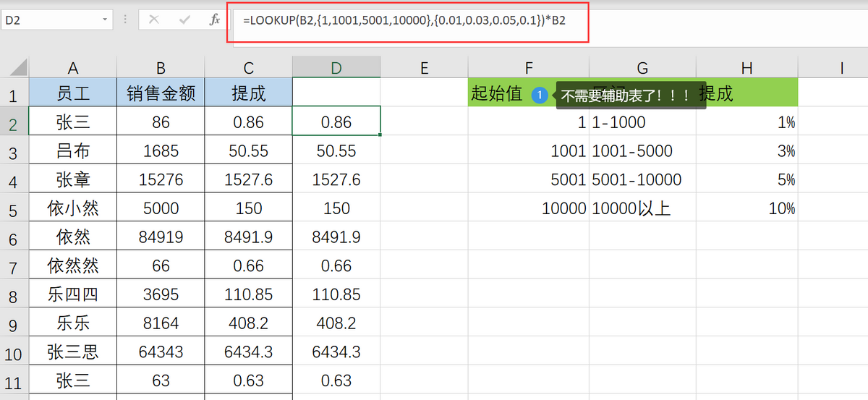Open the Insert Function fx dialog
Image resolution: width=868 pixels, height=400 pixels.
click(x=215, y=20)
